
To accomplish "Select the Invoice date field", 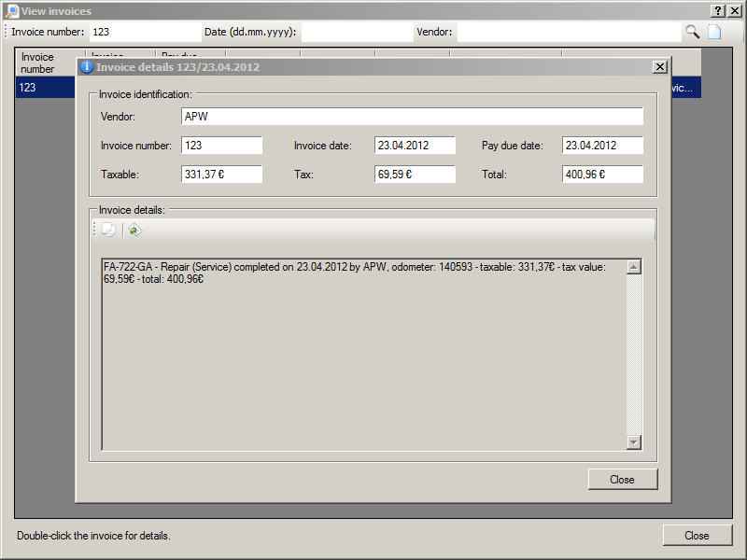I will (415, 146).
